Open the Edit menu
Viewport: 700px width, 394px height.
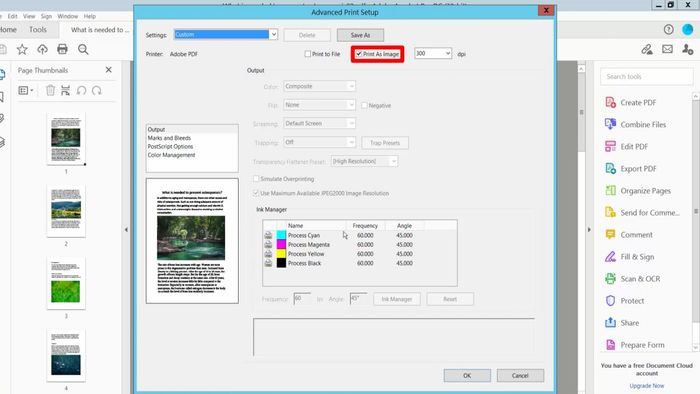(x=12, y=16)
